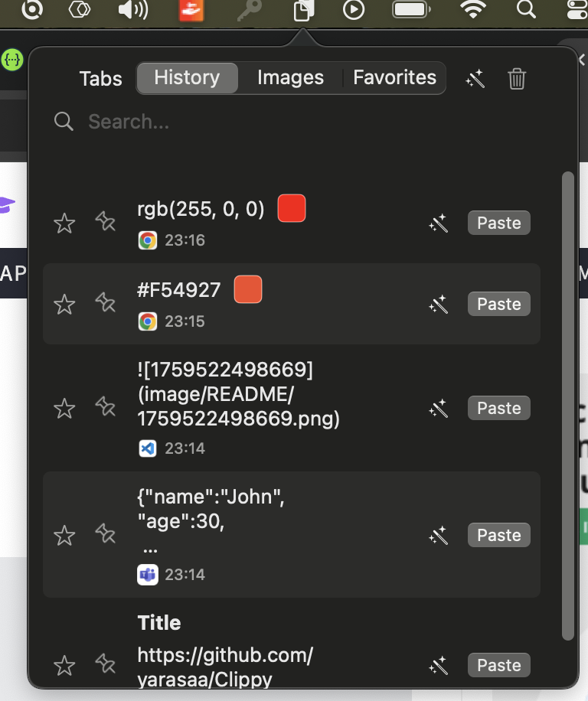Image resolution: width=588 pixels, height=701 pixels.
Task: Click the trash icon to clear history
Action: [x=517, y=79]
